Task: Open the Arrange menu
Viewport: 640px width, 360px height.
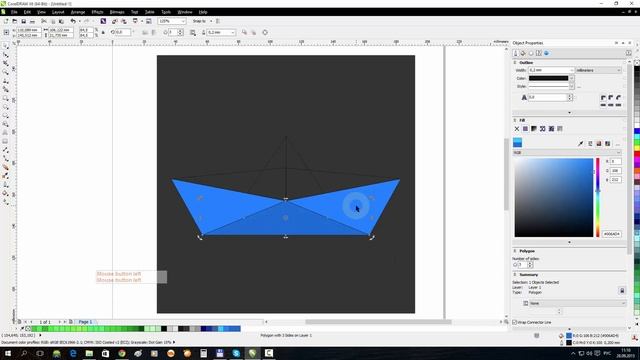Action: coord(78,12)
